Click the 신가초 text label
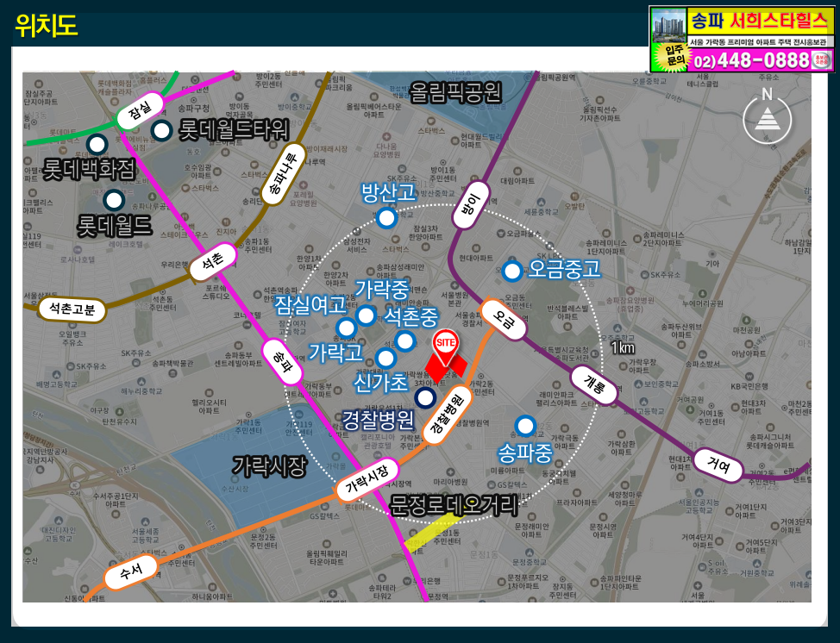 click(381, 383)
